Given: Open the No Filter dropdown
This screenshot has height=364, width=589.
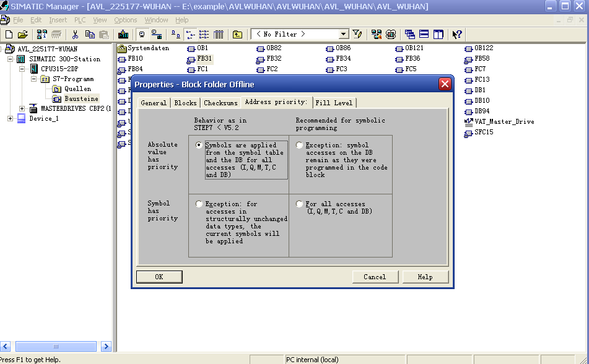Looking at the screenshot, I should click(x=343, y=34).
